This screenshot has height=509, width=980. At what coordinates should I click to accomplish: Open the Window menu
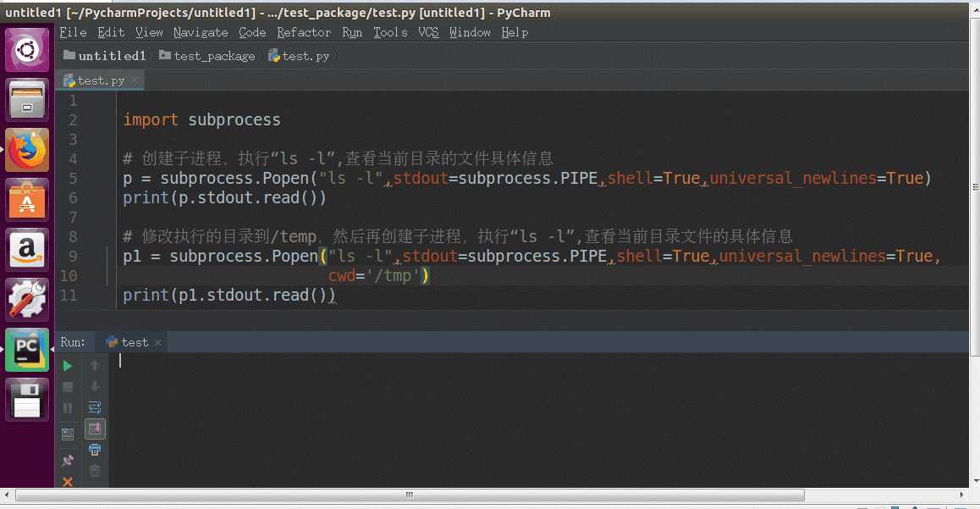pyautogui.click(x=470, y=32)
